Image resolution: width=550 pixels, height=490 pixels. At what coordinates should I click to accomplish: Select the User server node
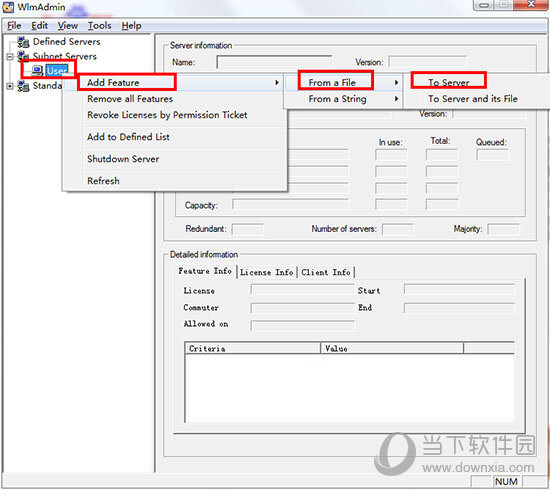pyautogui.click(x=56, y=71)
